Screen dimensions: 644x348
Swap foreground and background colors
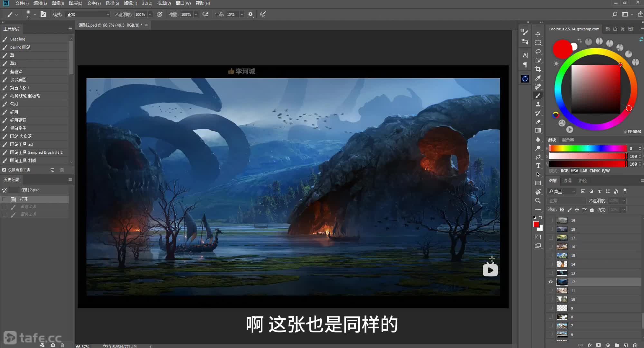coord(541,217)
